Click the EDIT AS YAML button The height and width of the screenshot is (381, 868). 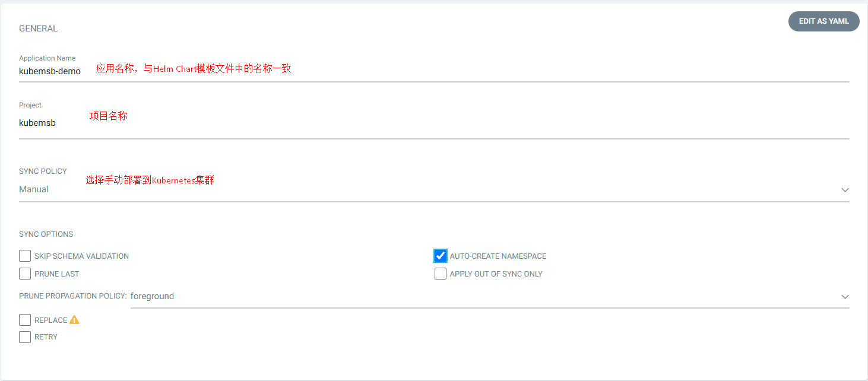point(824,21)
